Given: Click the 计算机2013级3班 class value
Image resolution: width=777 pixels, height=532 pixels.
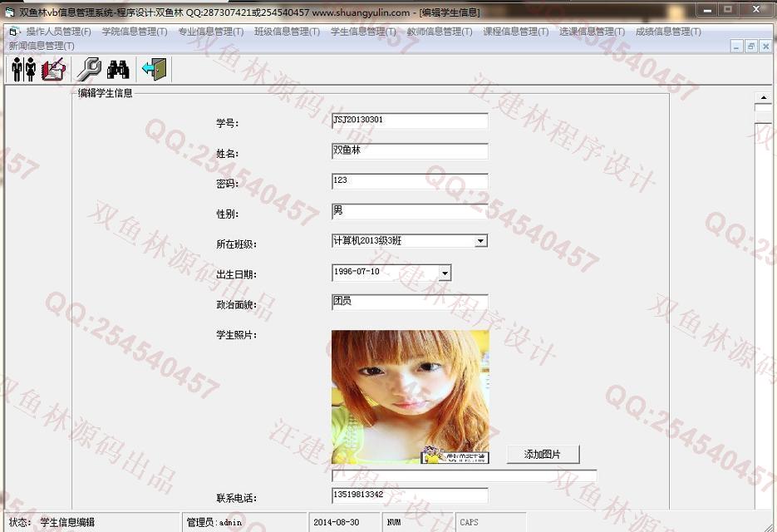Looking at the screenshot, I should [x=367, y=241].
